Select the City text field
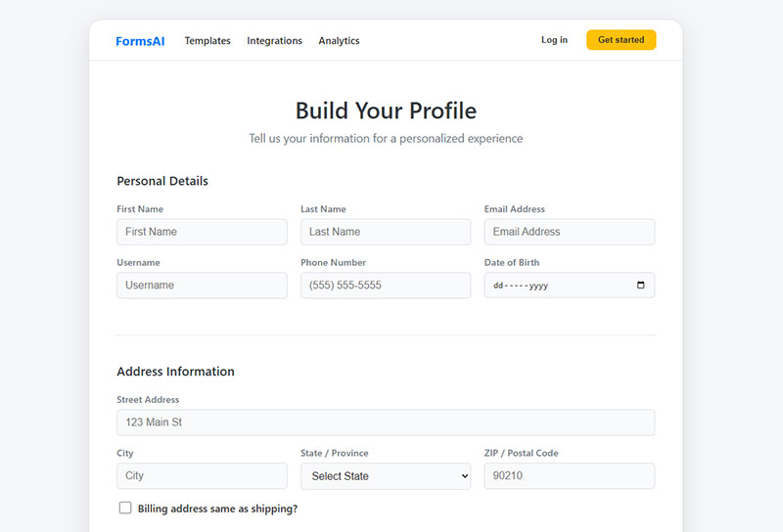The height and width of the screenshot is (532, 783). (x=202, y=476)
